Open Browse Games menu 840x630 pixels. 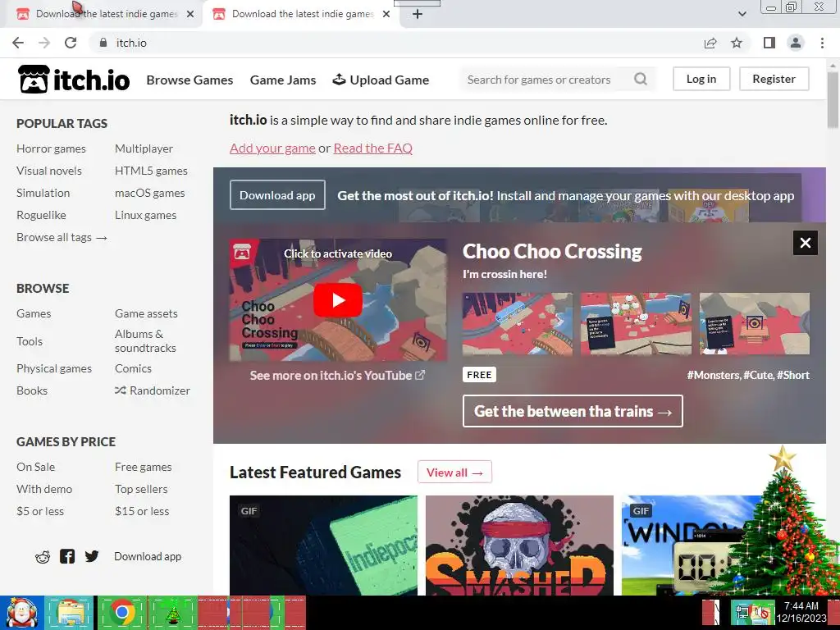click(x=189, y=80)
